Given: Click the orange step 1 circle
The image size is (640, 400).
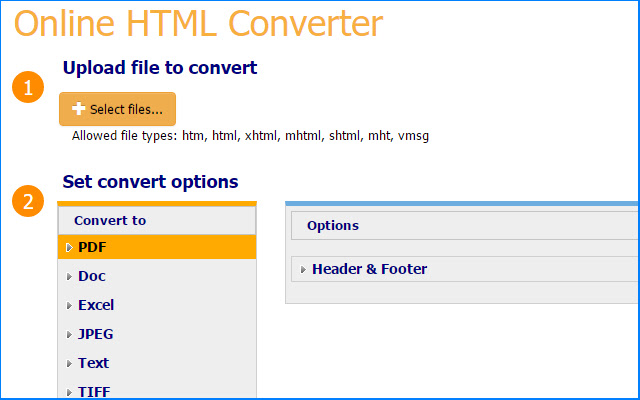Looking at the screenshot, I should click(28, 88).
